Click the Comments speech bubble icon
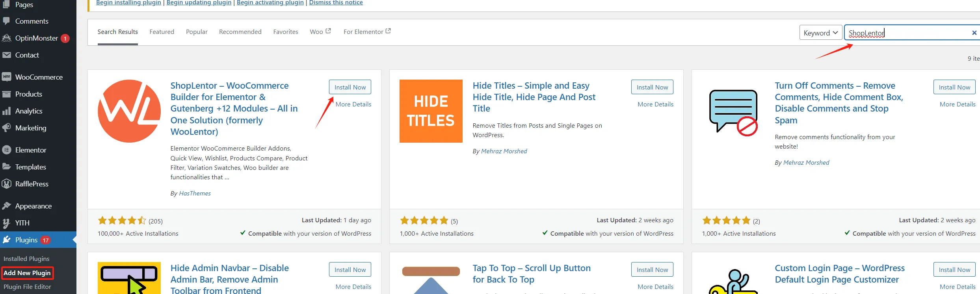This screenshot has width=980, height=294. click(6, 21)
